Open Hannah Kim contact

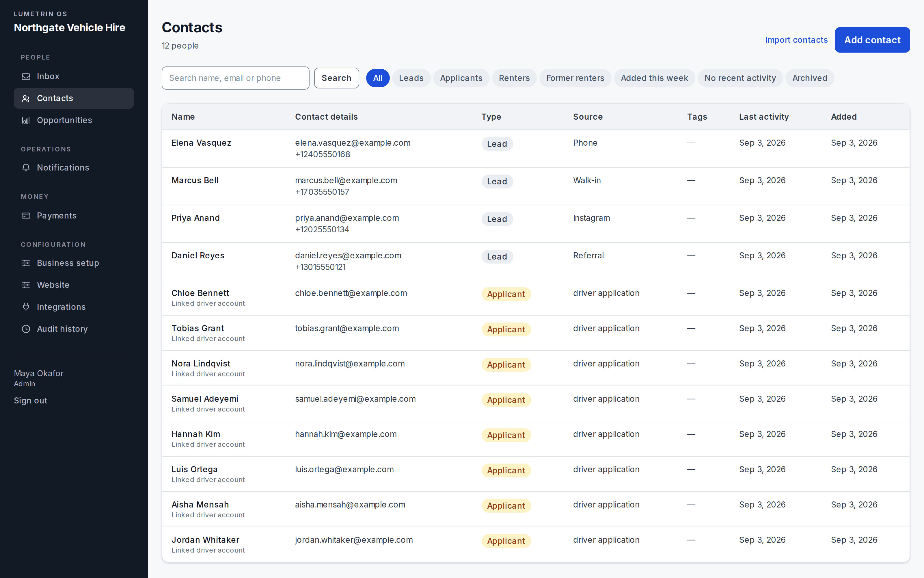coord(196,434)
